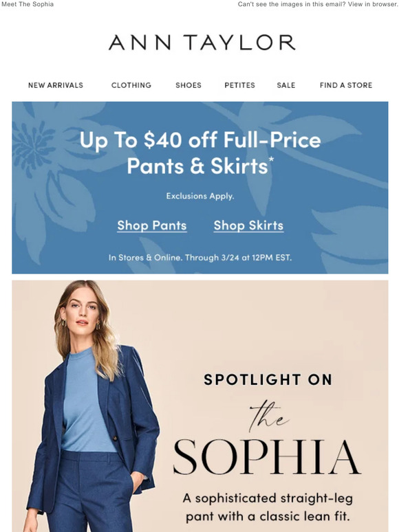This screenshot has height=532, width=399.
Task: Click the Shop Pants link
Action: 152,225
